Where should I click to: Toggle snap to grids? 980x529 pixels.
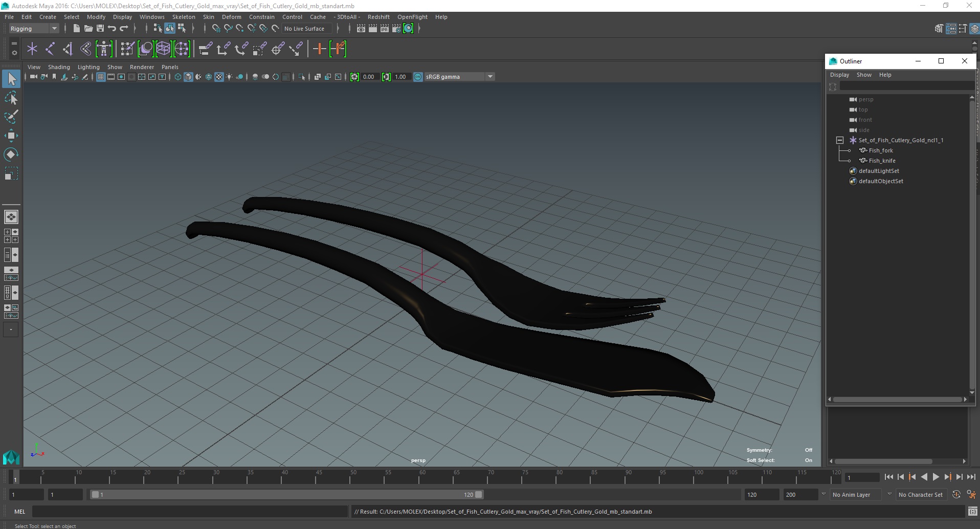(x=216, y=29)
